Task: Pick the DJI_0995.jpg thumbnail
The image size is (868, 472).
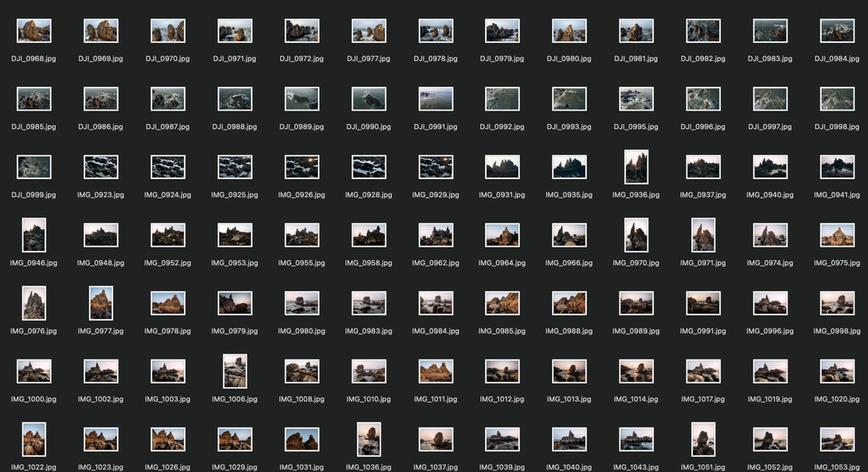Action: 636,99
